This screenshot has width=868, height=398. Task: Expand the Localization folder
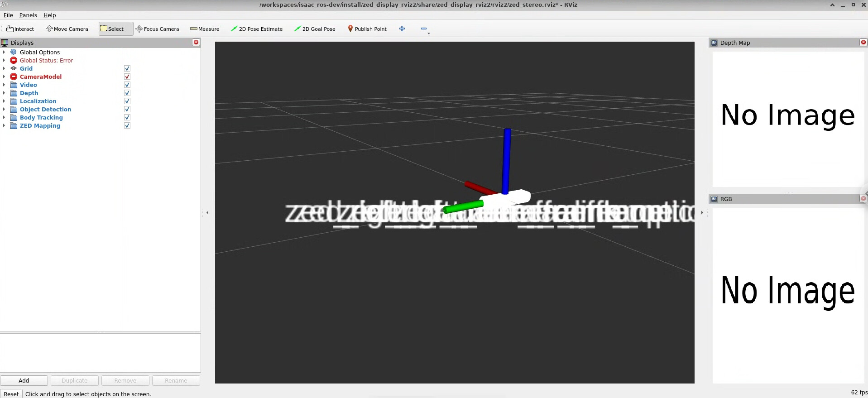click(4, 101)
